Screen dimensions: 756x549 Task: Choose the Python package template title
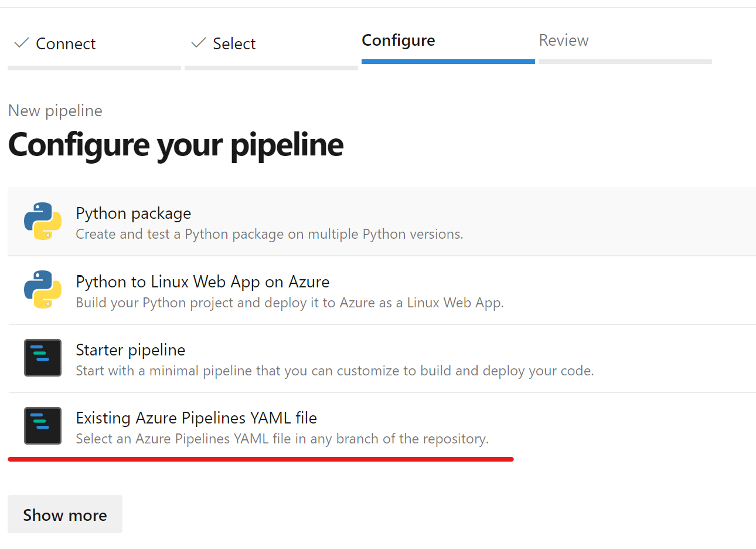[x=134, y=213]
